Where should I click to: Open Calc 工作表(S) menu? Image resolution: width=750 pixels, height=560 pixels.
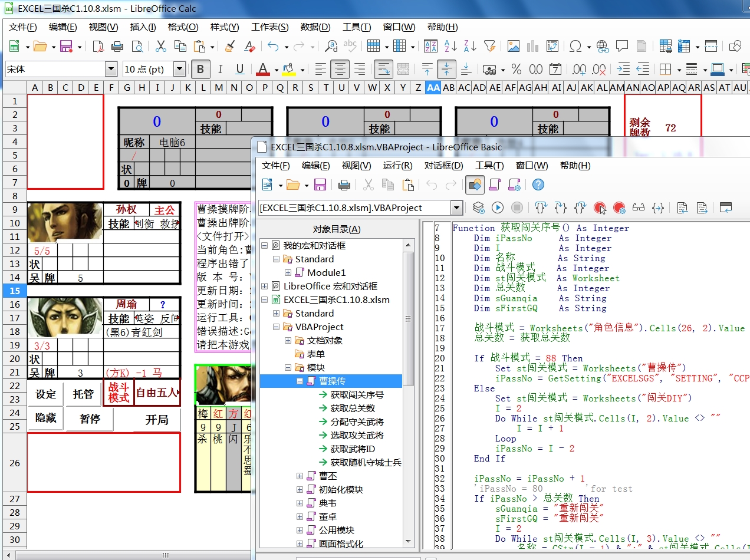click(x=270, y=27)
